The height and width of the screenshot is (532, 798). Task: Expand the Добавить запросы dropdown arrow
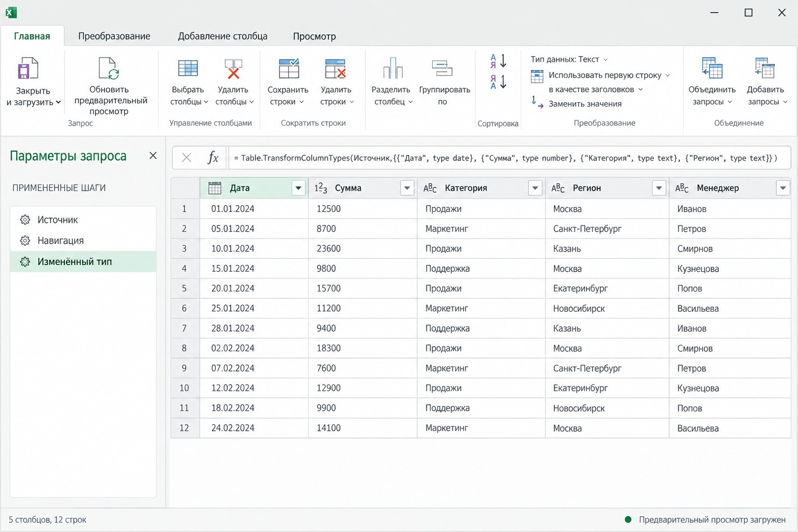(x=785, y=102)
